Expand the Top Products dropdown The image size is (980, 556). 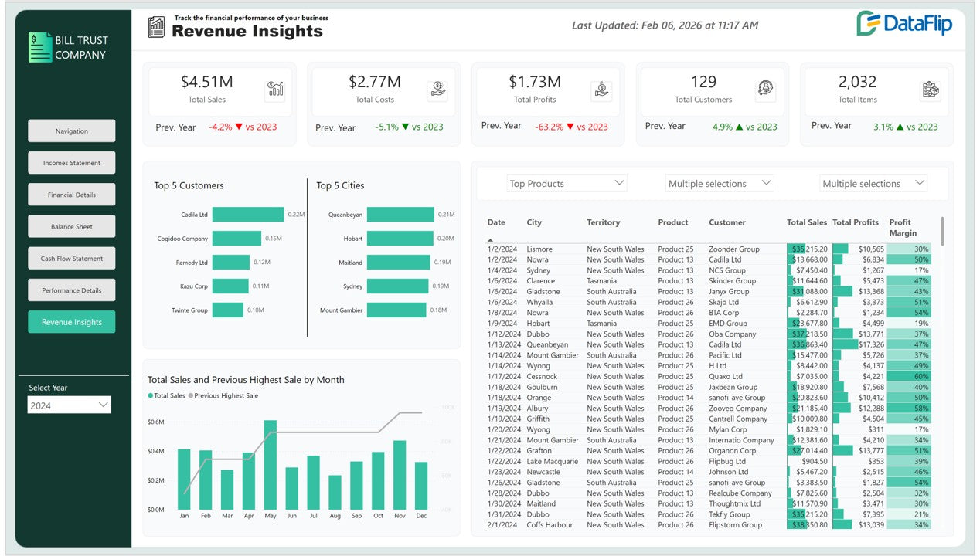pyautogui.click(x=567, y=183)
